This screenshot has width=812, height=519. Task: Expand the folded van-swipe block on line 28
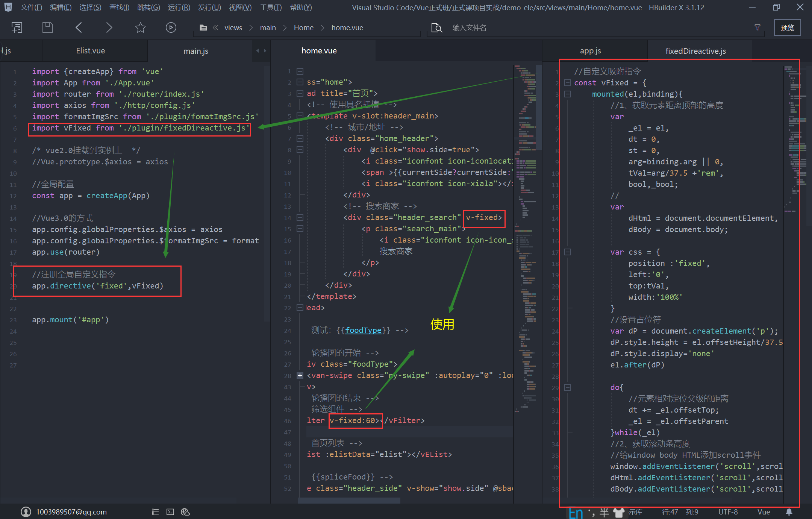(x=300, y=375)
